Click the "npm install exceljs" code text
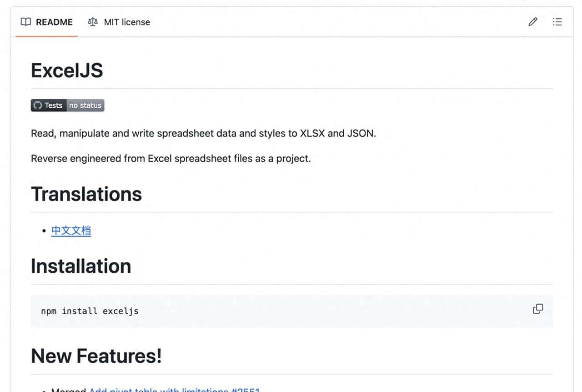582x392 pixels. click(x=90, y=311)
